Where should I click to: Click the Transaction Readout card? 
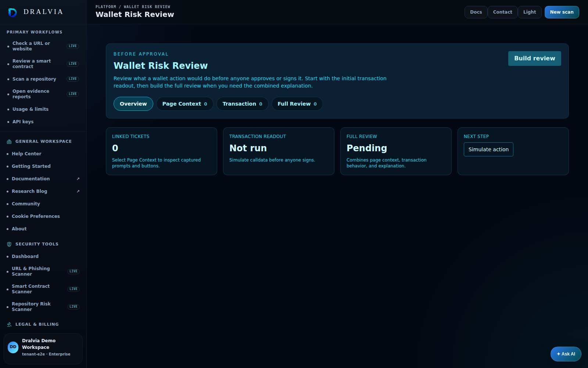pos(279,151)
